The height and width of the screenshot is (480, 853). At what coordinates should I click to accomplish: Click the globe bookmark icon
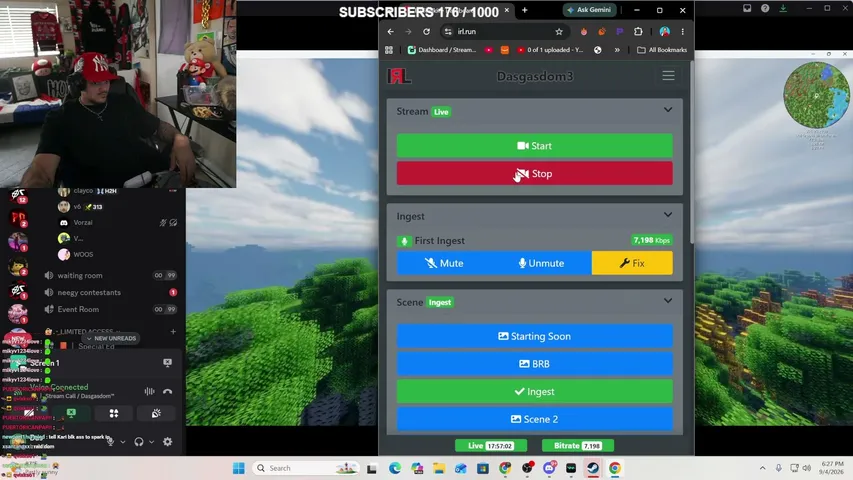coord(597,50)
